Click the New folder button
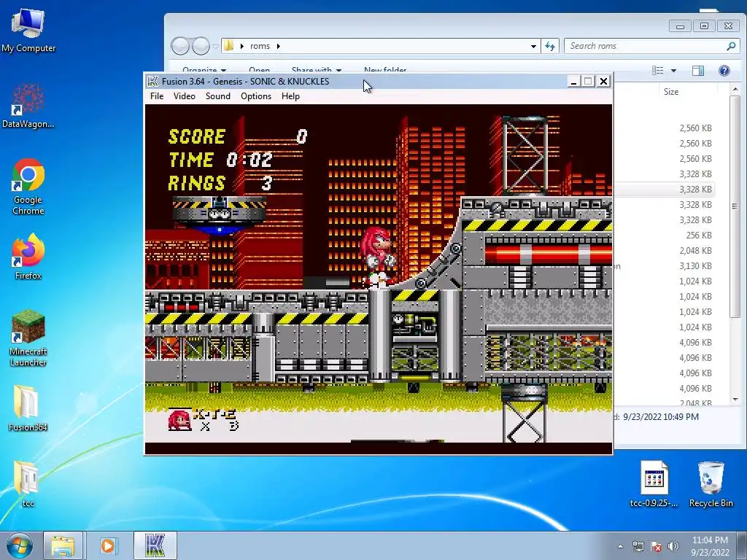The image size is (747, 560). (385, 71)
